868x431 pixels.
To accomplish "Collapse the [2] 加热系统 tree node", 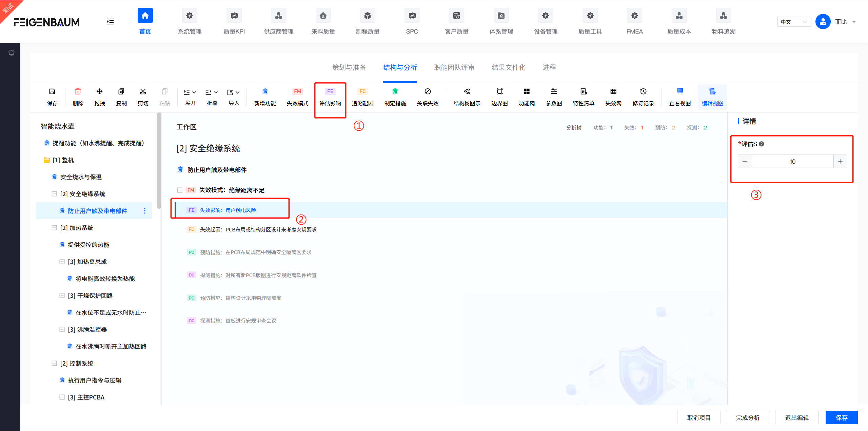I will pos(54,228).
